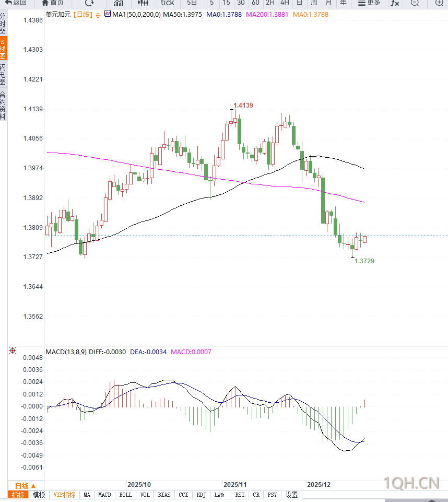448x502 pixels.
Task: Click the orange crosshair circle beside 日线
Action: coord(98,15)
